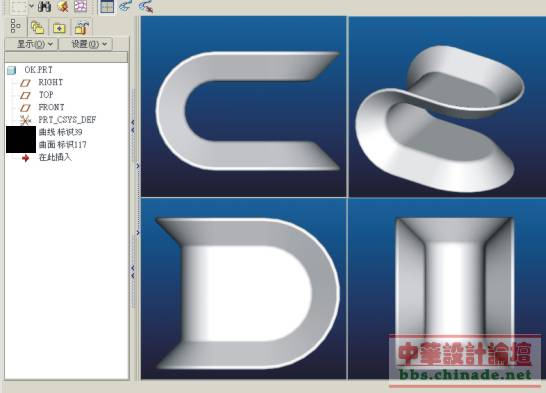The image size is (546, 393).
Task: Select OK.PRT in model tree
Action: click(38, 70)
